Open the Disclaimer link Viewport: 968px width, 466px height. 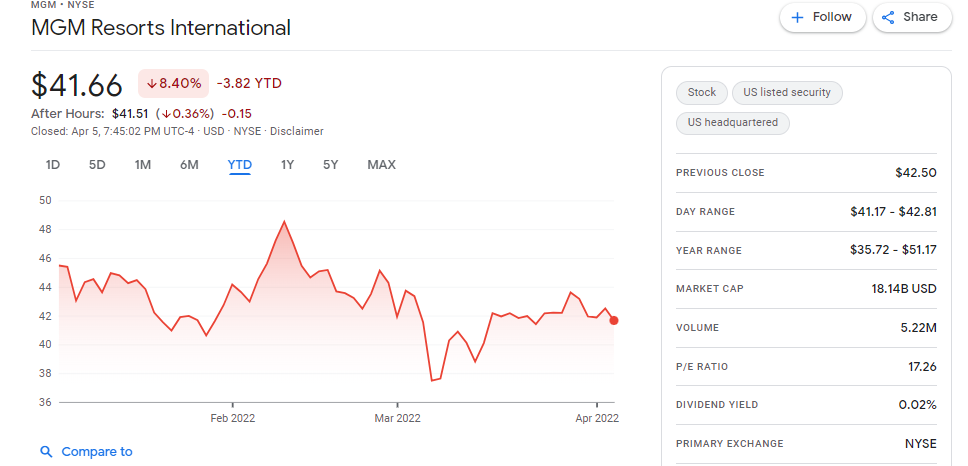pos(296,131)
